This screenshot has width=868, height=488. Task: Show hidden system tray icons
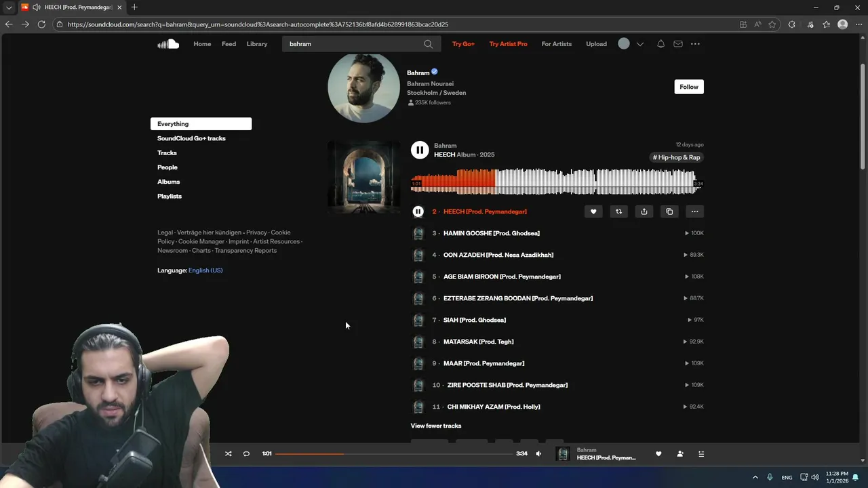point(755,477)
